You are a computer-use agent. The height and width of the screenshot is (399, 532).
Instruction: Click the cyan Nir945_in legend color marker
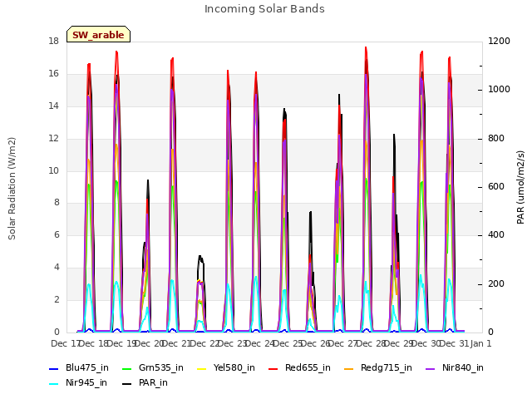tap(54, 384)
